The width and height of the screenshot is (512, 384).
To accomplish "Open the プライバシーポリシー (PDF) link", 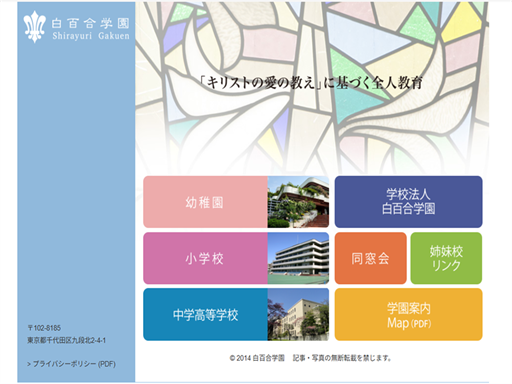I will (x=71, y=364).
